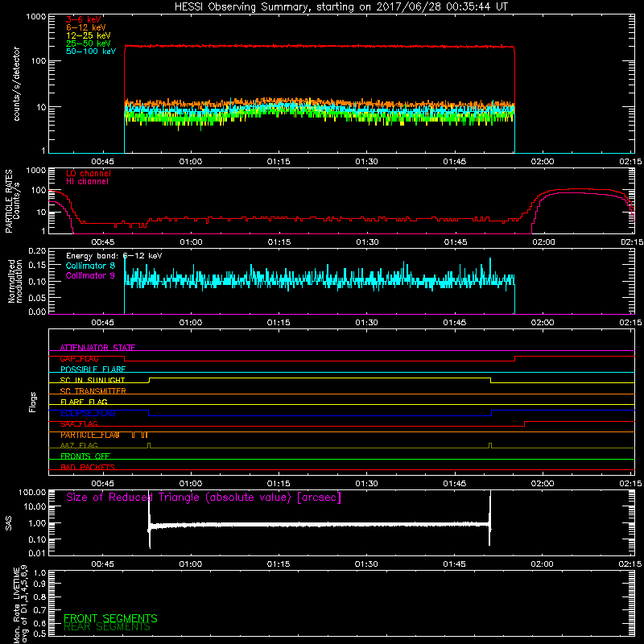
Task: Click the vertical Flags axis label
Action: pos(32,402)
